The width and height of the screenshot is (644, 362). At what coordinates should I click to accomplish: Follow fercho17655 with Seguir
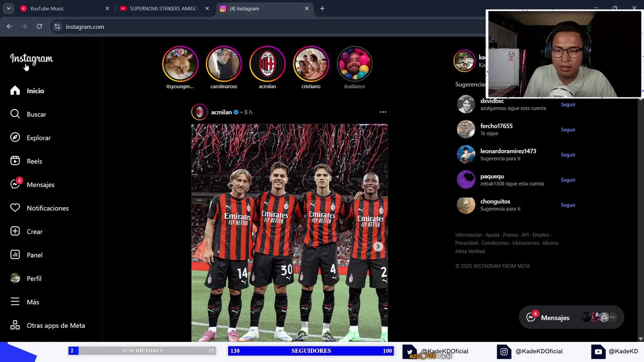pyautogui.click(x=568, y=130)
